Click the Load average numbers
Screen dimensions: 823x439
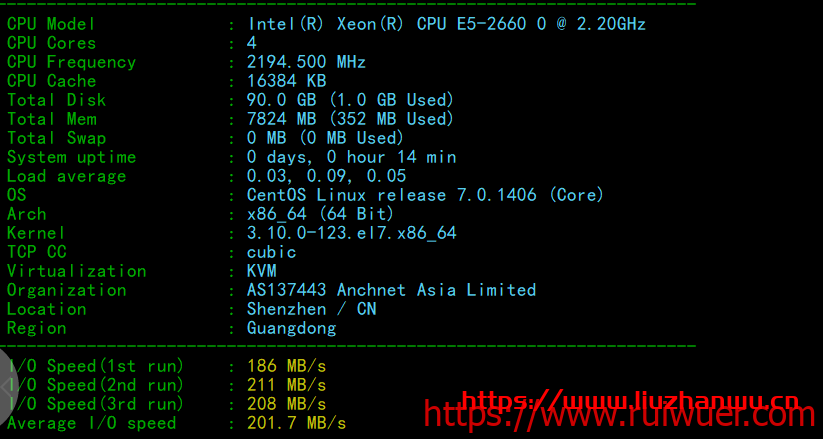pyautogui.click(x=311, y=176)
